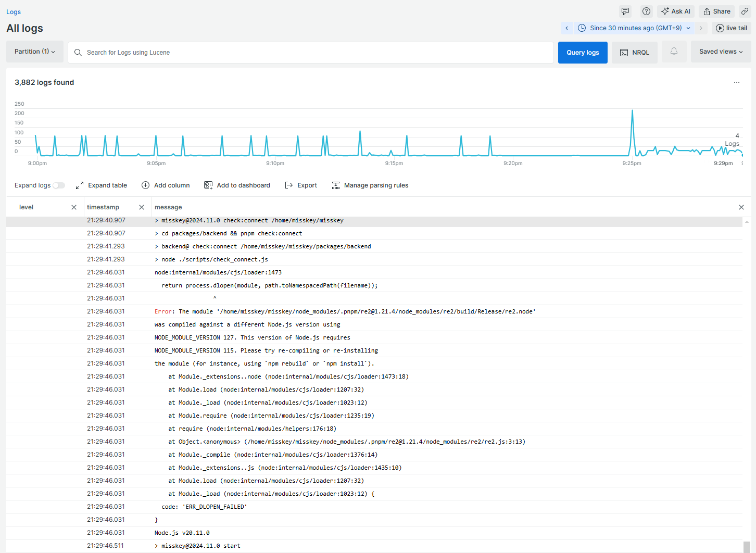Open the Partition filter dropdown
Viewport: 756px width, 553px height.
click(x=34, y=52)
